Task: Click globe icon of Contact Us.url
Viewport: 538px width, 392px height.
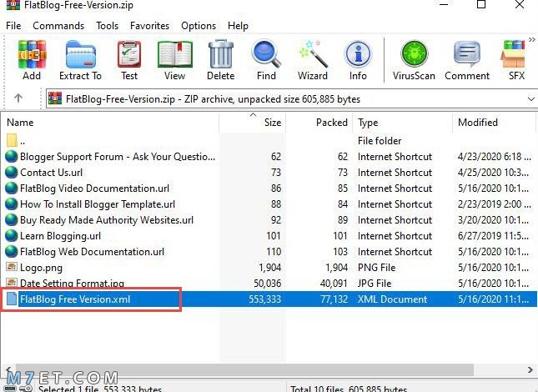Action: [x=12, y=172]
